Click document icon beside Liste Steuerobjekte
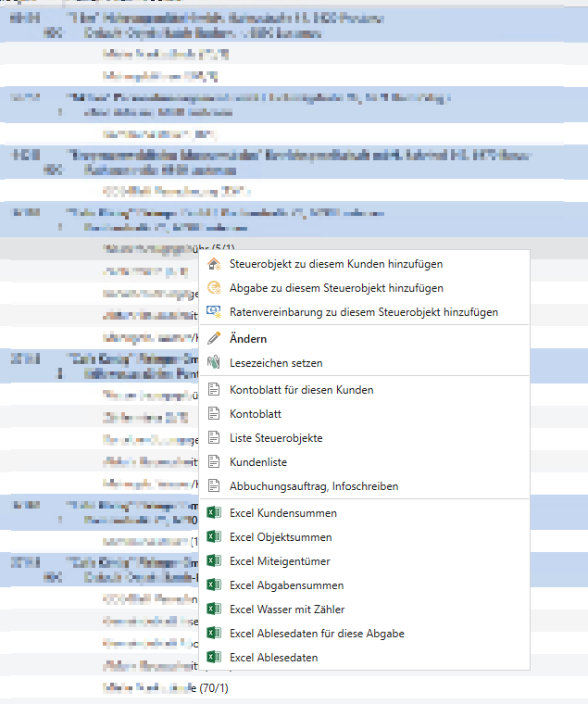Screen dimensions: 588x704 coord(214,437)
